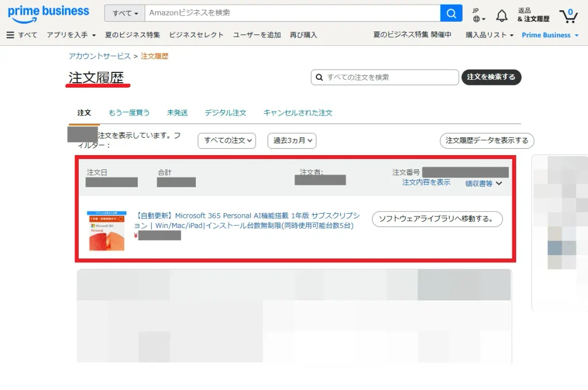Screen dimensions: 588x390
Task: Focus the Amazonビジネスを検索 search field
Action: [292, 13]
